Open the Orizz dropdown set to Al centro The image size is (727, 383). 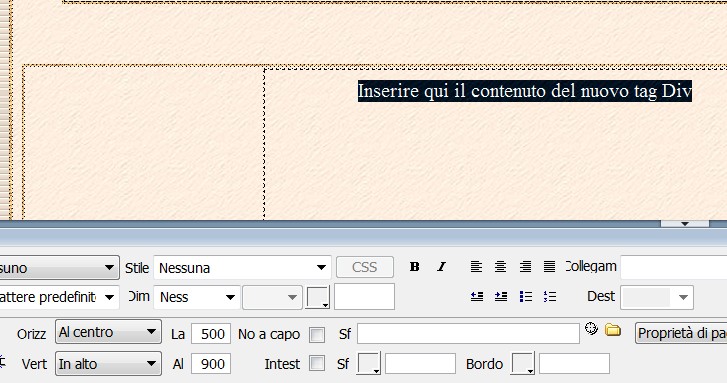tap(108, 332)
